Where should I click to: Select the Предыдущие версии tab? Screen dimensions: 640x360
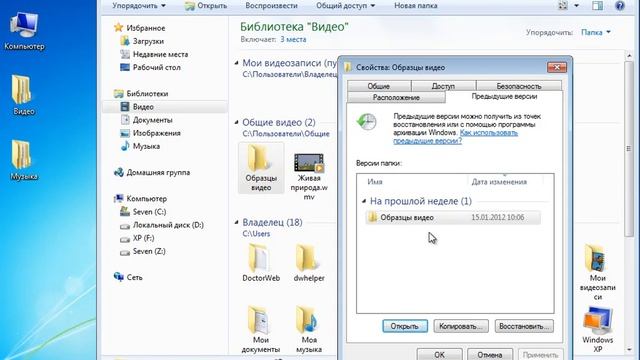tap(504, 97)
